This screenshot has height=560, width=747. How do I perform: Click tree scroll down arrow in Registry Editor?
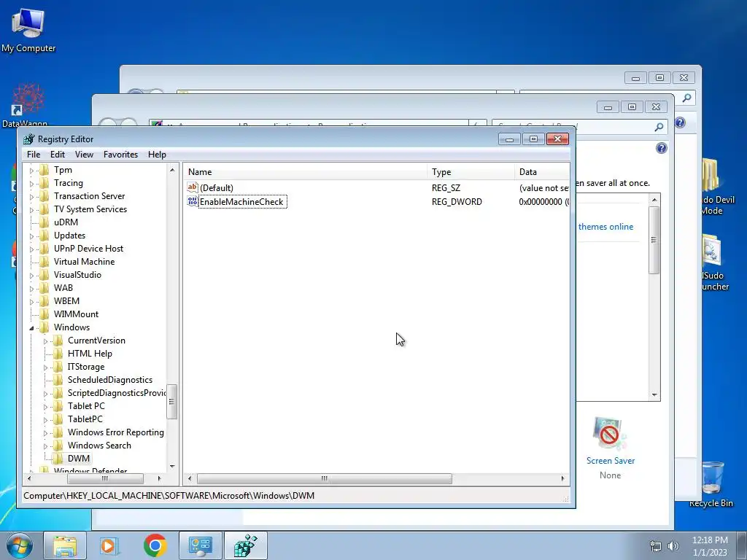172,467
